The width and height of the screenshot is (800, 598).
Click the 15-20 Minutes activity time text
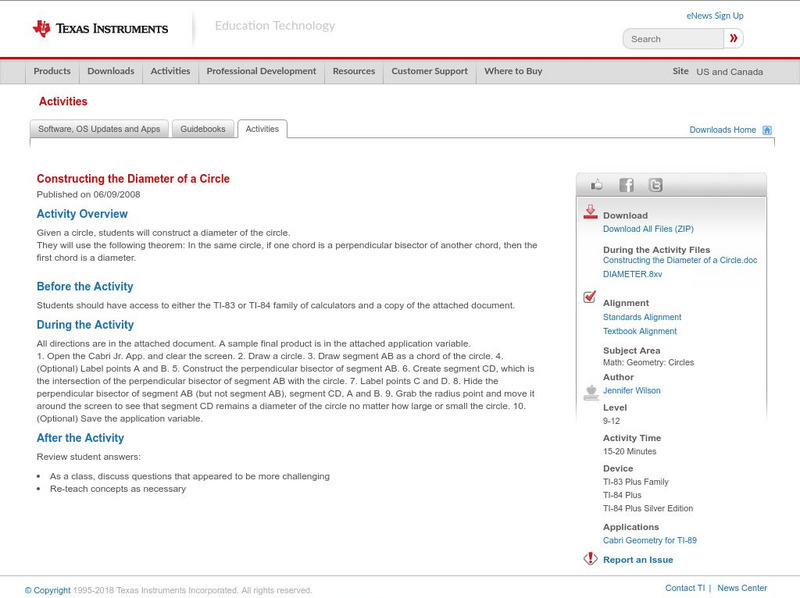[x=630, y=451]
